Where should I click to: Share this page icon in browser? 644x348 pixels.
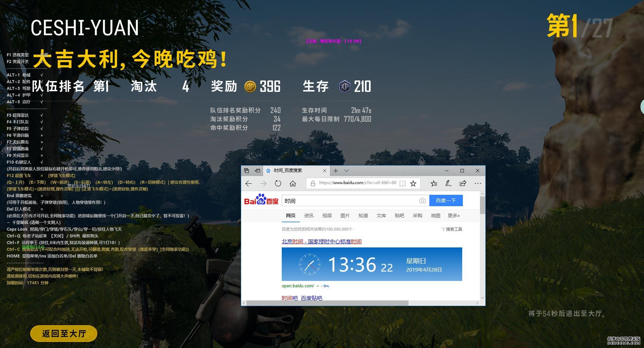point(463,183)
